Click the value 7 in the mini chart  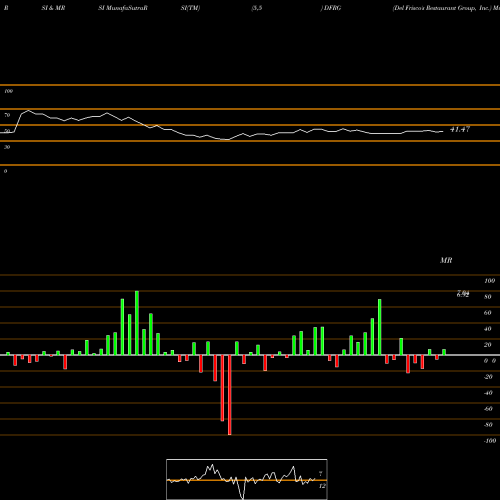click(x=320, y=473)
